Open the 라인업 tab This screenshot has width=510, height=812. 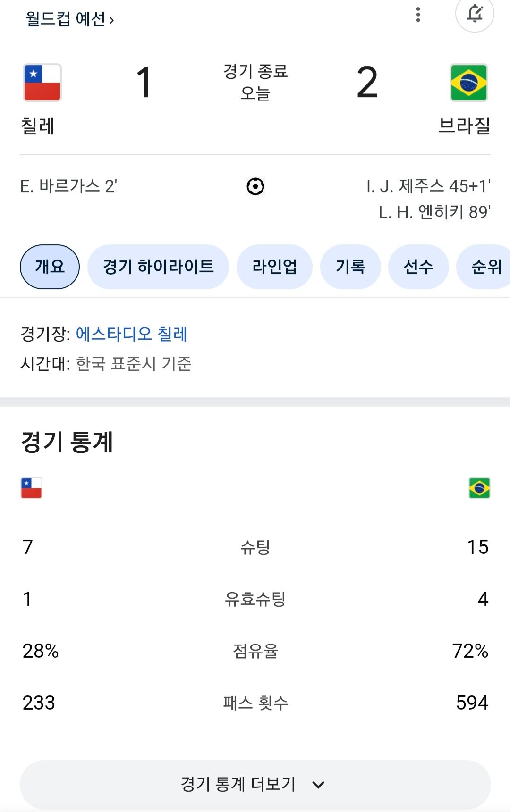(274, 267)
